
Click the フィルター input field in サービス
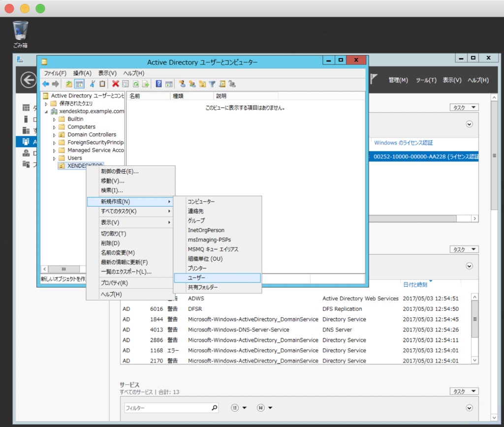(x=168, y=408)
